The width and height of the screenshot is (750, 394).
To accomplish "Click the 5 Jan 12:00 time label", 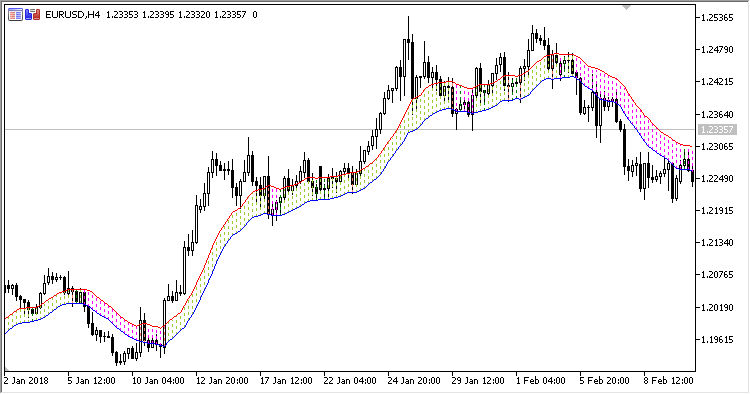I will (92, 381).
